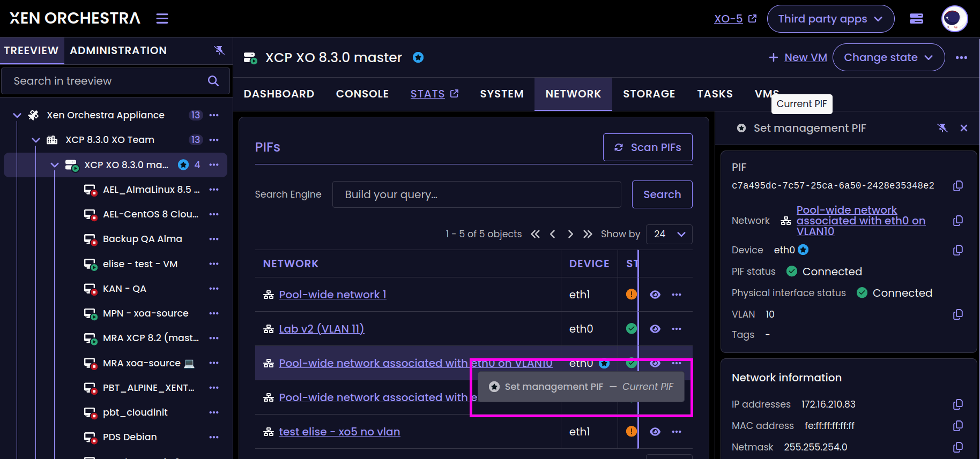Screen dimensions: 980x459
Task: Open the Stats external tab
Action: 434,94
